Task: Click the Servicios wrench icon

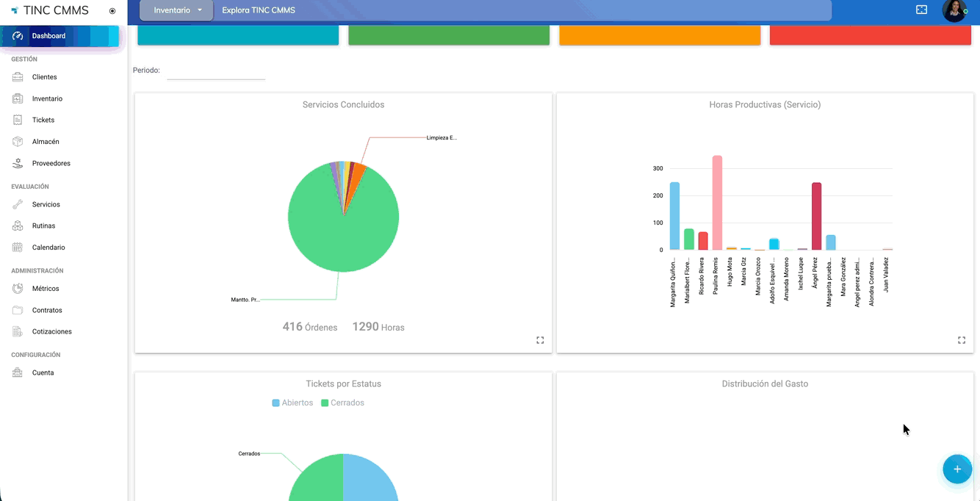Action: 18,204
